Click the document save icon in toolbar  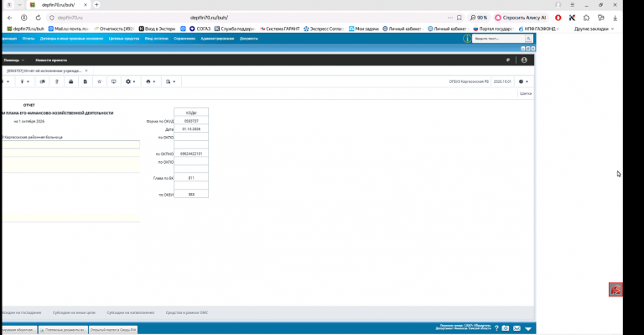85,81
